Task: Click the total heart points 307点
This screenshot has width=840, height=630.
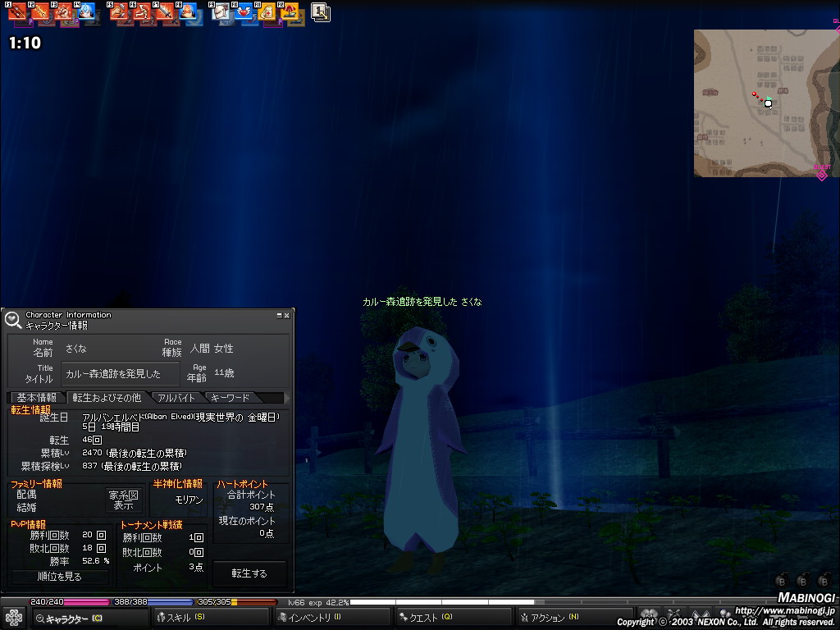Action: pyautogui.click(x=262, y=507)
